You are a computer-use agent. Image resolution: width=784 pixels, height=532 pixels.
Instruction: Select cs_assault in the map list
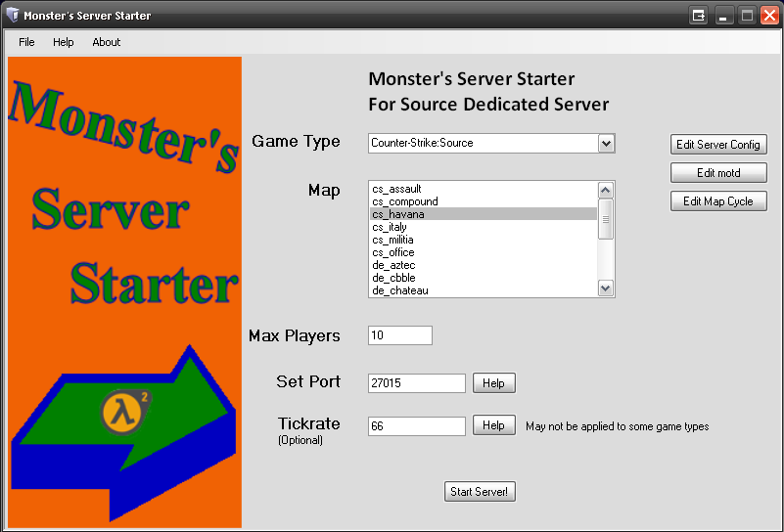pyautogui.click(x=484, y=189)
